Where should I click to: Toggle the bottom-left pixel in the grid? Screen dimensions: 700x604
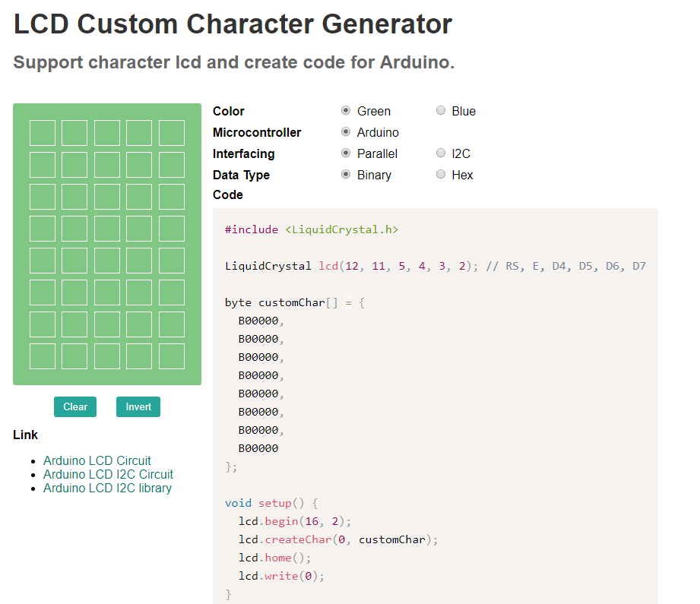[43, 356]
